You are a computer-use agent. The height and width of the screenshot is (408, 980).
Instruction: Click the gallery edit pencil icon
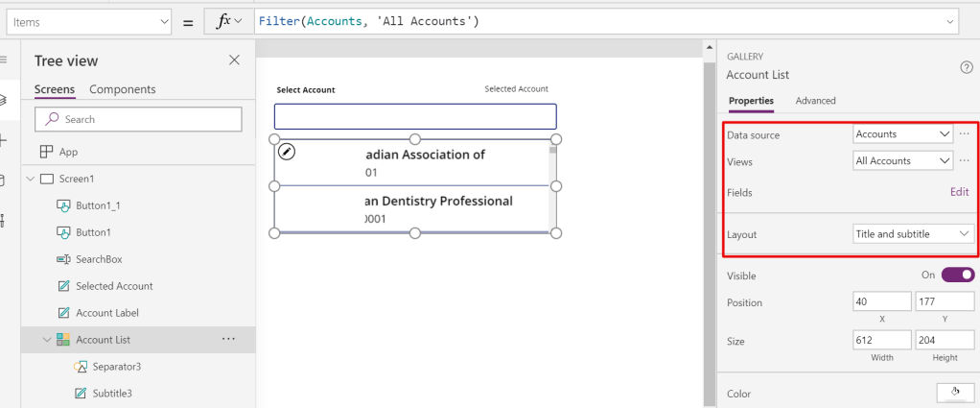pyautogui.click(x=286, y=152)
